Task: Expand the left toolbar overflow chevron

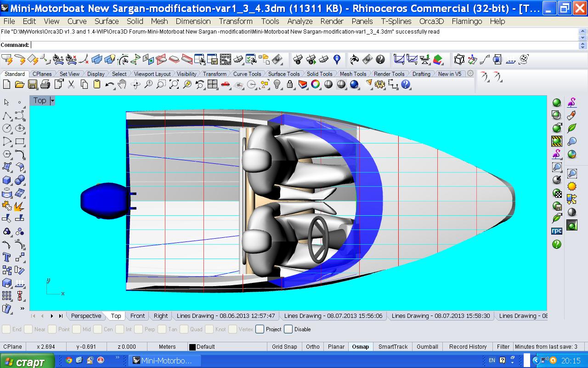Action: click(x=22, y=308)
